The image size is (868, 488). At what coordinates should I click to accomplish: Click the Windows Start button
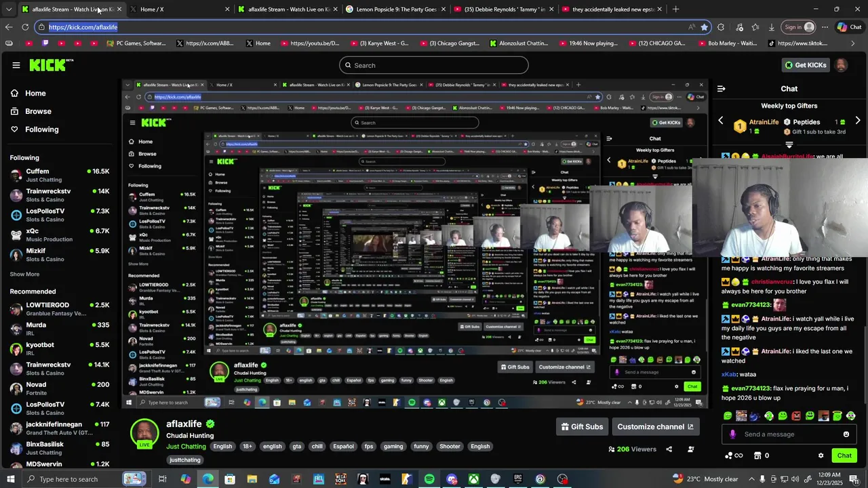click(x=11, y=479)
